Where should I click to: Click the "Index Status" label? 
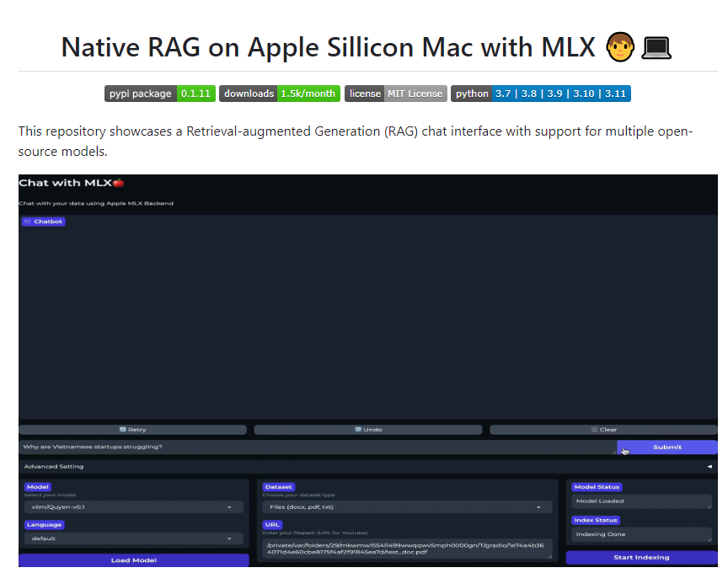596,520
